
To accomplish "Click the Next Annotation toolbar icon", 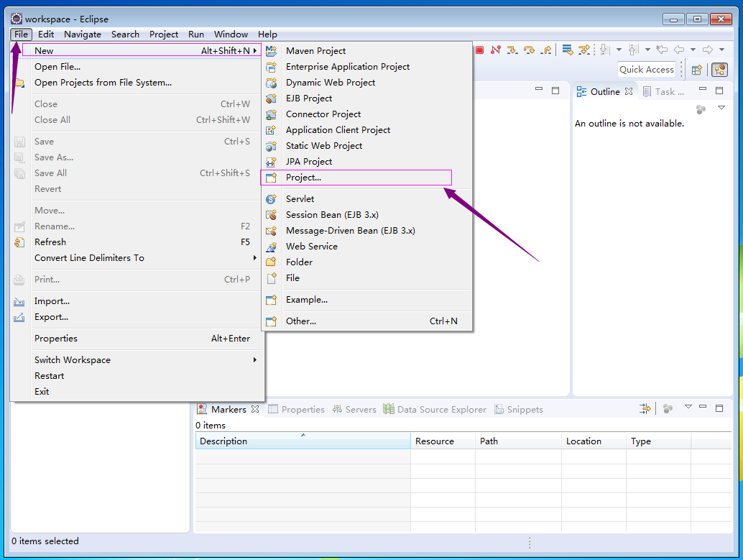I will click(604, 50).
